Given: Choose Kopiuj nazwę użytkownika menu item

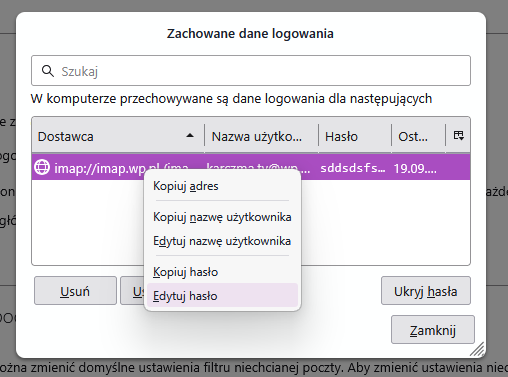Looking at the screenshot, I should pyautogui.click(x=222, y=217).
